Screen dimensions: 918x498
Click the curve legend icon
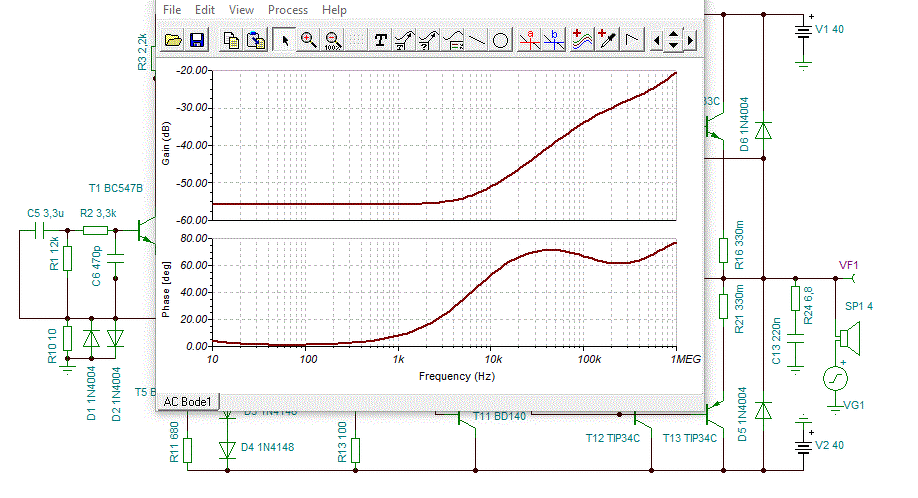pyautogui.click(x=453, y=40)
